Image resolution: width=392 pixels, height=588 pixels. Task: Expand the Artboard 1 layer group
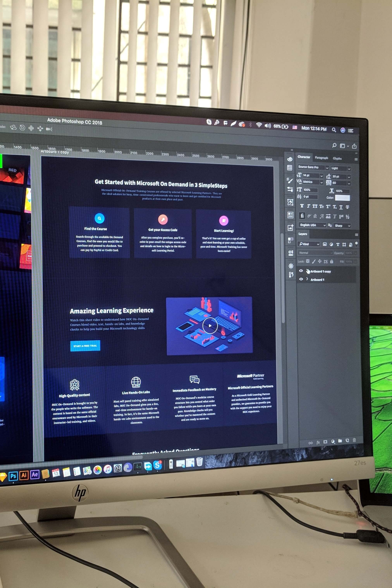[x=307, y=279]
